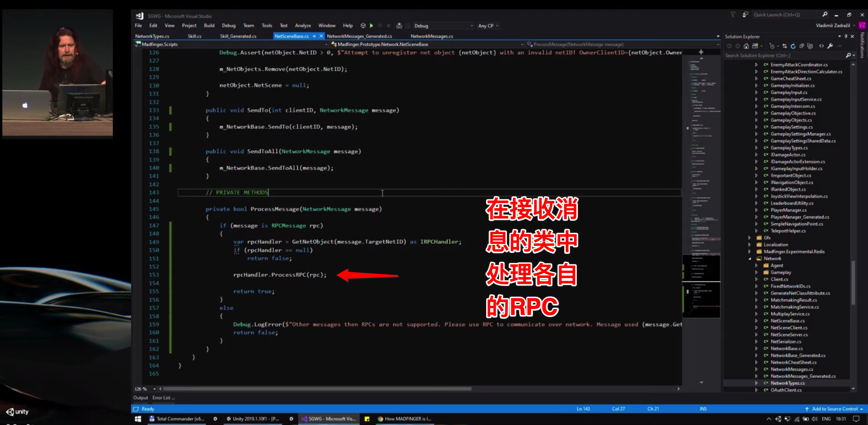Click the Visual Studio logo icon

point(139,16)
